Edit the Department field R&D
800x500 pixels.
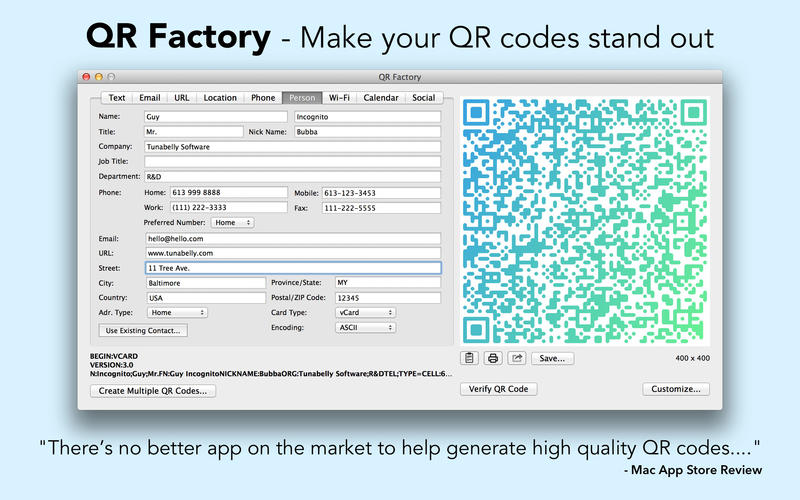pyautogui.click(x=292, y=177)
